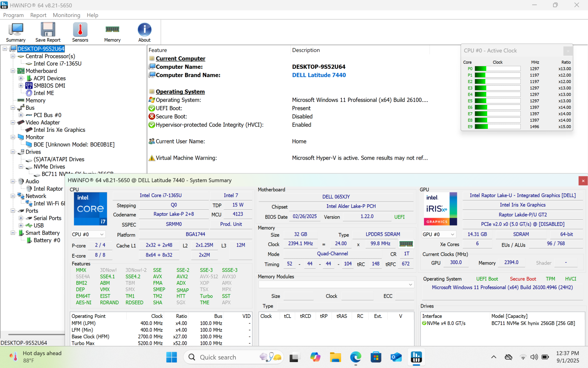588x368 pixels.
Task: Click the Virtual Machine Warning triangle icon
Action: pos(152,158)
